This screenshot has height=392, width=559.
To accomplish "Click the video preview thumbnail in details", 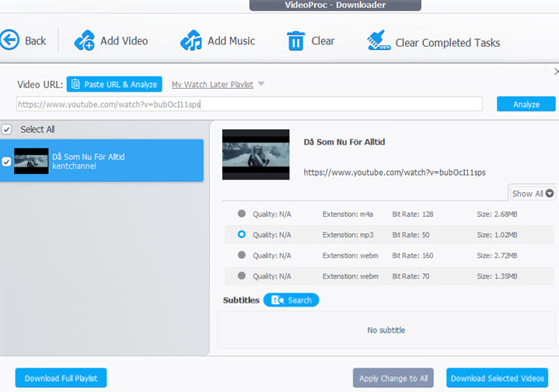I will [256, 155].
